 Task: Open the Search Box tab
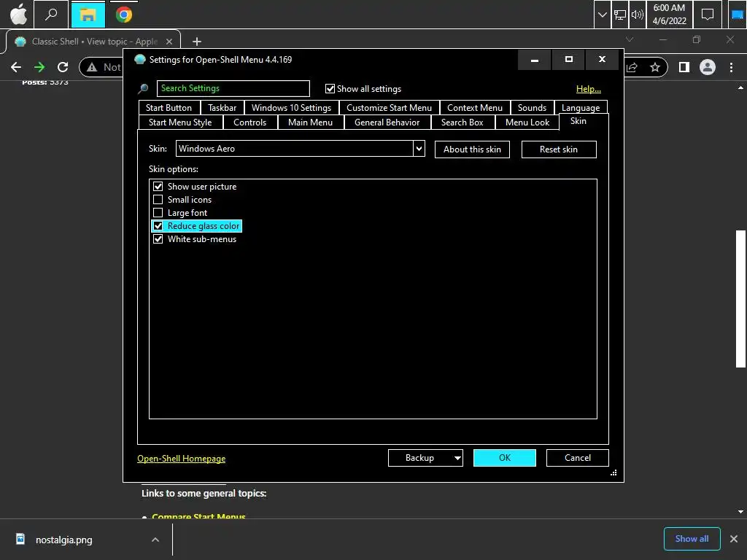(x=462, y=122)
